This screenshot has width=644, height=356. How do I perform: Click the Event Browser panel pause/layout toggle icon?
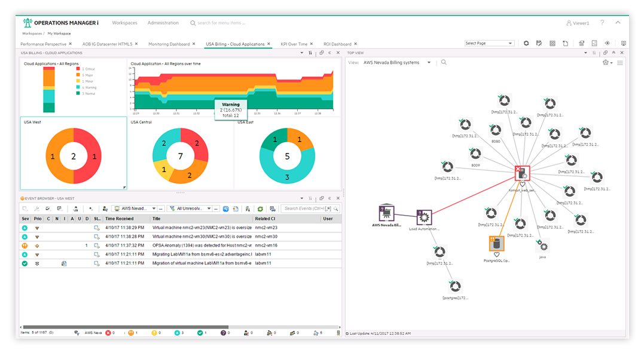point(310,198)
